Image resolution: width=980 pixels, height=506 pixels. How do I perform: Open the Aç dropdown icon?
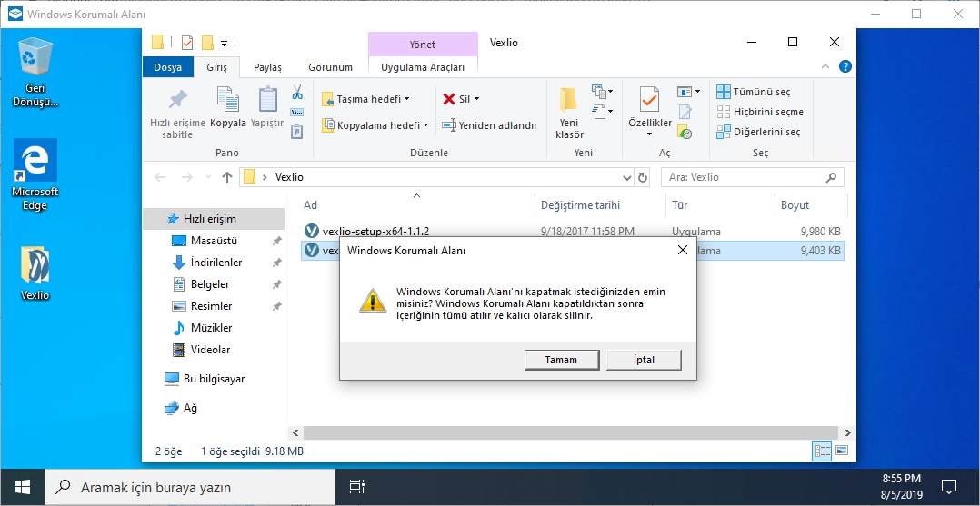pyautogui.click(x=688, y=92)
